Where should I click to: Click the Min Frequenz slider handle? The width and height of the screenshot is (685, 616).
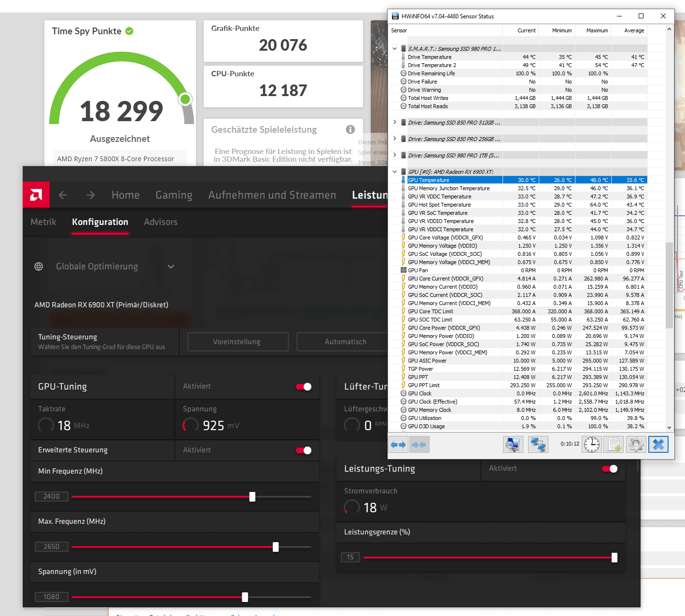click(252, 497)
